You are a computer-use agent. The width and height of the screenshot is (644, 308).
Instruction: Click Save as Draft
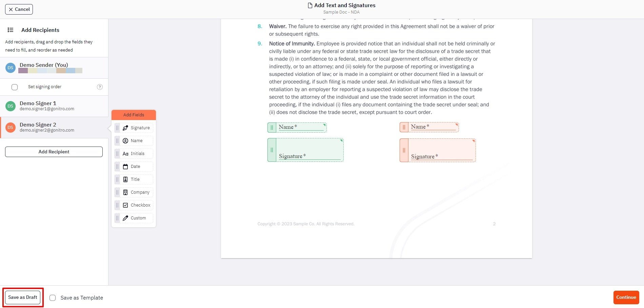23,297
